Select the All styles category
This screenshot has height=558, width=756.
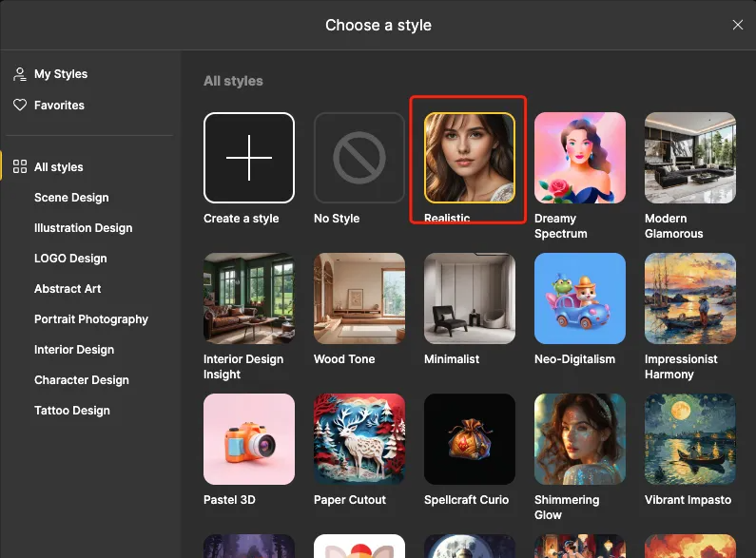click(58, 167)
